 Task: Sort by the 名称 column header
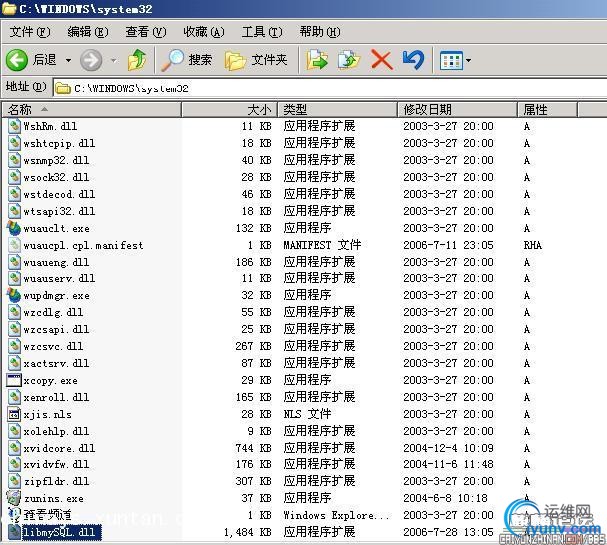click(92, 110)
